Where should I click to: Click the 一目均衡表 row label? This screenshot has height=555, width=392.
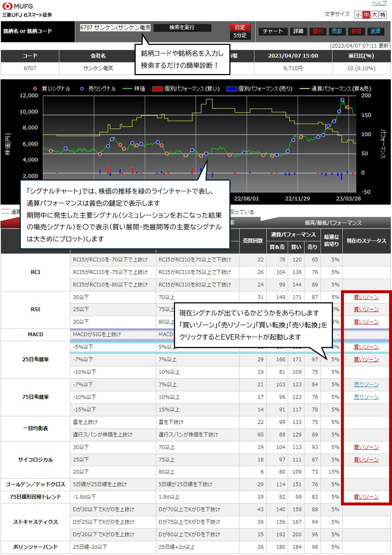(x=35, y=428)
